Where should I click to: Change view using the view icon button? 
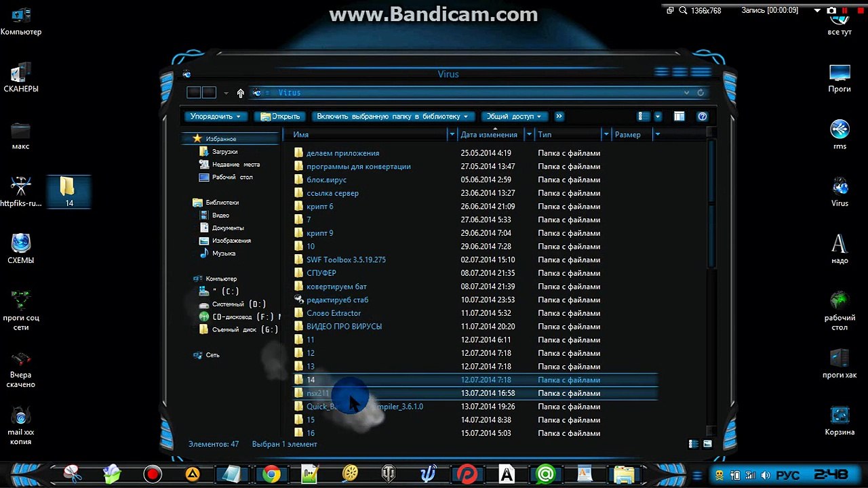[644, 117]
